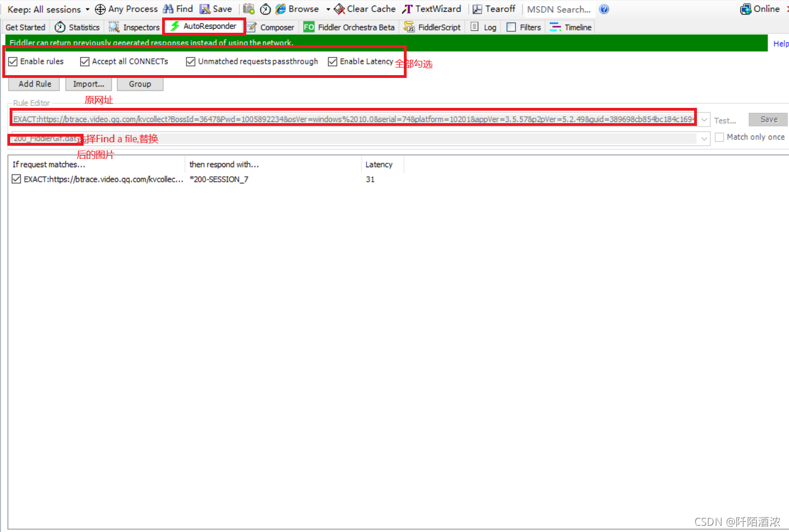Uncheck the btrace.video.qq.com rule checkbox
Image resolution: width=789 pixels, height=532 pixels.
(x=16, y=179)
